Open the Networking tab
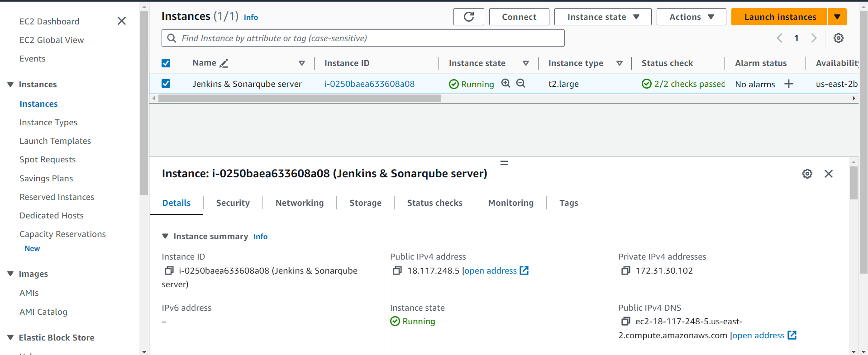 pyautogui.click(x=300, y=203)
